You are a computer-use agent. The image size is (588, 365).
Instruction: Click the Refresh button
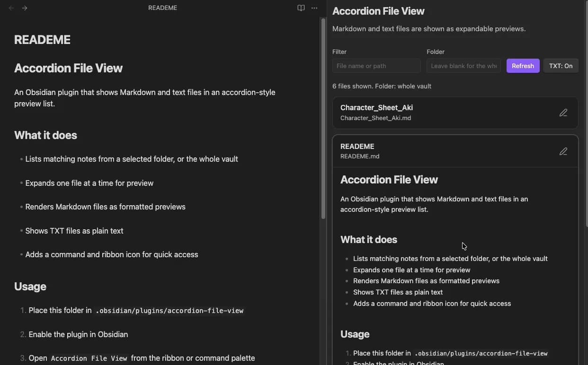coord(523,66)
